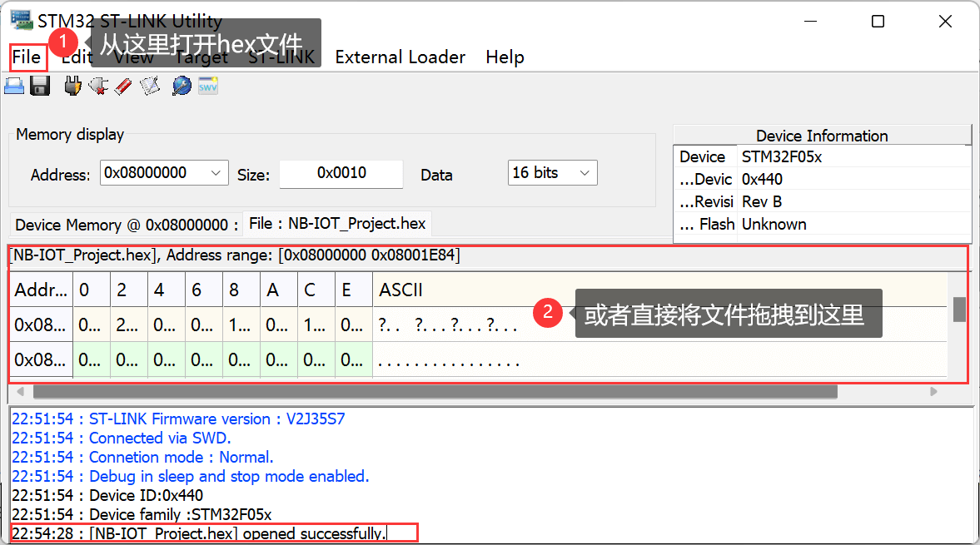The height and width of the screenshot is (545, 980).
Task: Click the Open file toolbar icon
Action: 14,86
